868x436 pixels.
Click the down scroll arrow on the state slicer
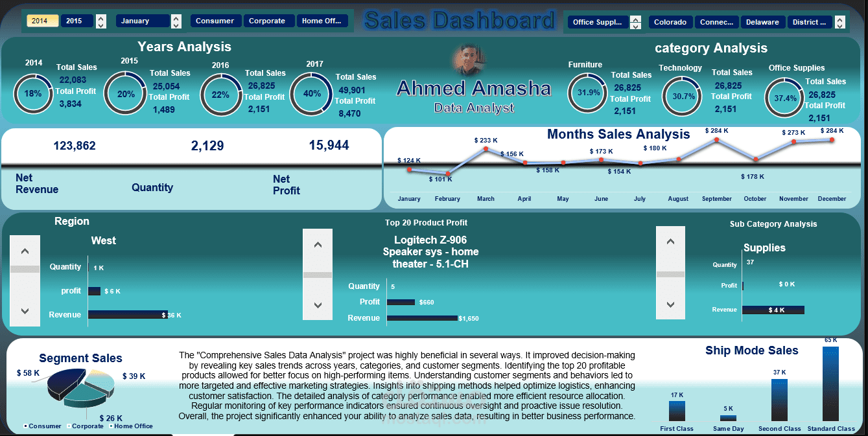coord(840,25)
